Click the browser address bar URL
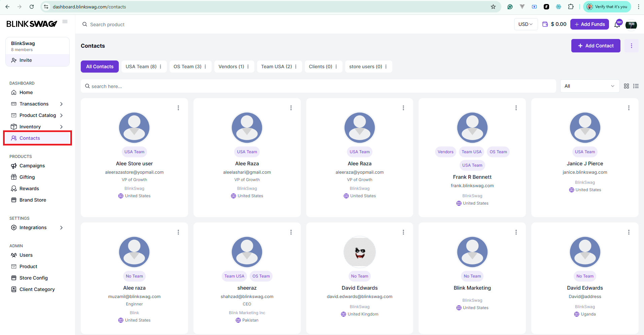The width and height of the screenshot is (644, 335). tap(89, 7)
